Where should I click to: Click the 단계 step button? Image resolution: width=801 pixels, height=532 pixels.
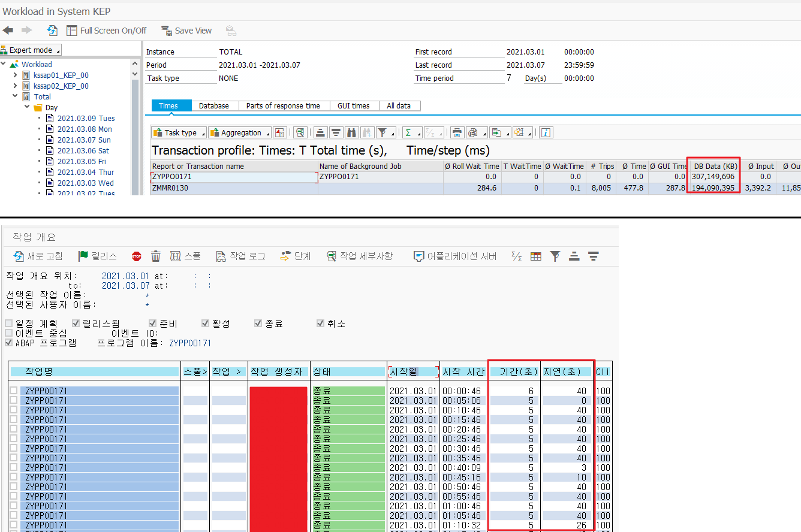click(x=296, y=256)
